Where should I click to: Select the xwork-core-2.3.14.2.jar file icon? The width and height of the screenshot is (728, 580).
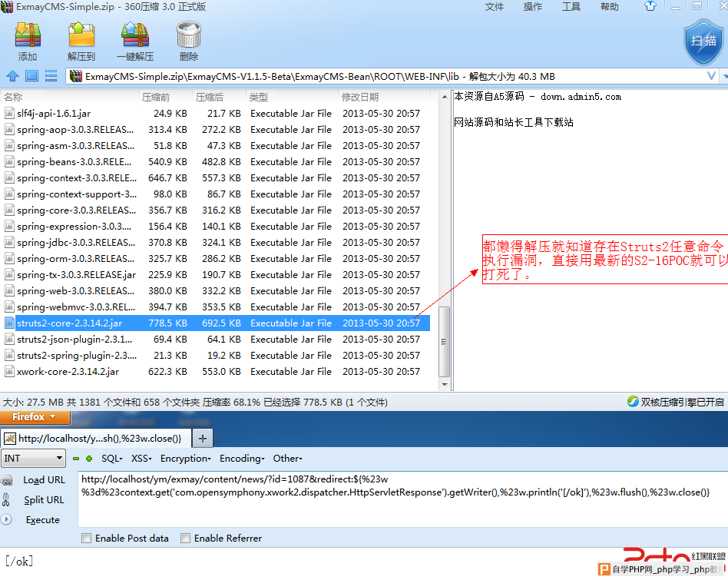9,372
